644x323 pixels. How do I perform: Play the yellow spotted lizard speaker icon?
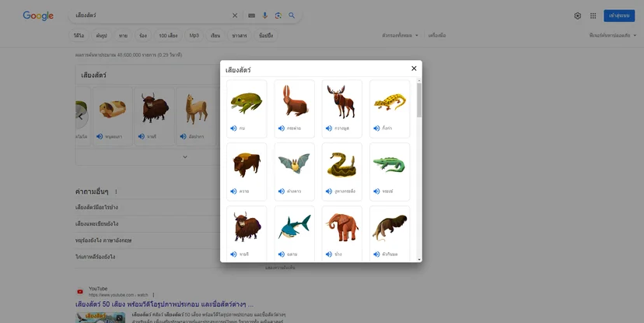point(376,128)
